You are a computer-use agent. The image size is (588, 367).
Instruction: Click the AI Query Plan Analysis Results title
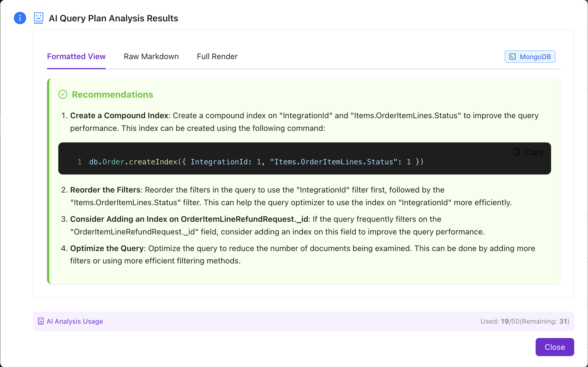pyautogui.click(x=113, y=18)
